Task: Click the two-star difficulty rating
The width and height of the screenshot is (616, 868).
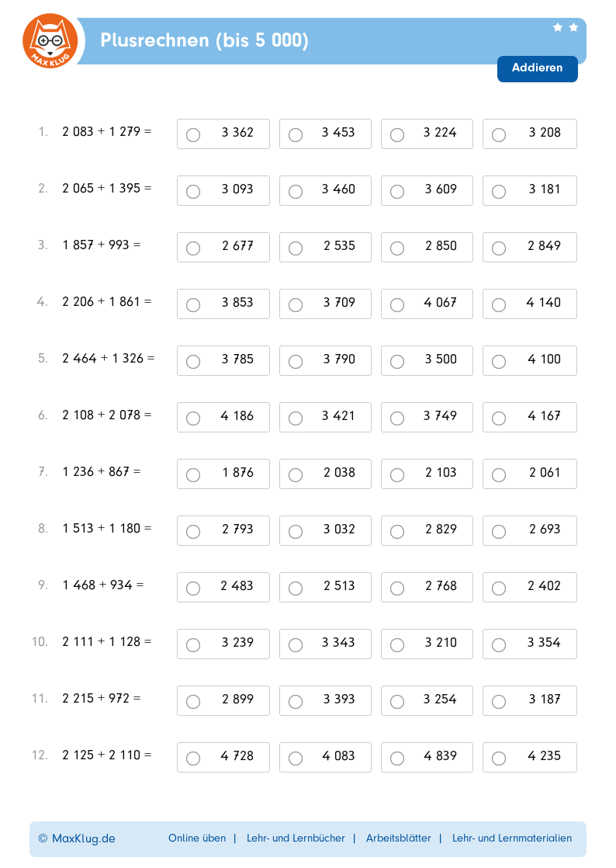Action: point(565,27)
